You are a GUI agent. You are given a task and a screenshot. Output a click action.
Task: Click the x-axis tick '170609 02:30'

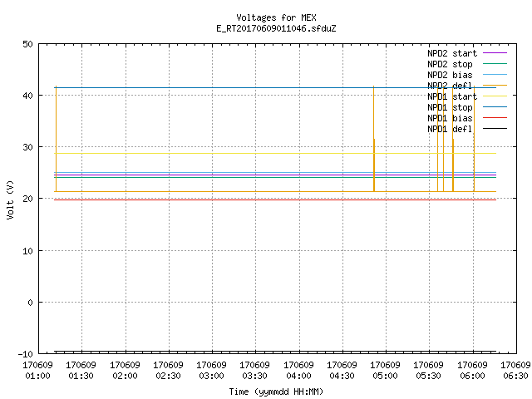tap(168, 371)
